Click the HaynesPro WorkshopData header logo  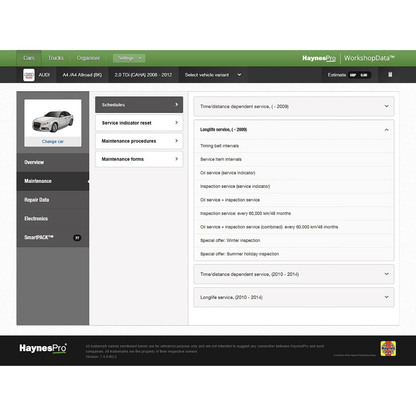[x=348, y=58]
